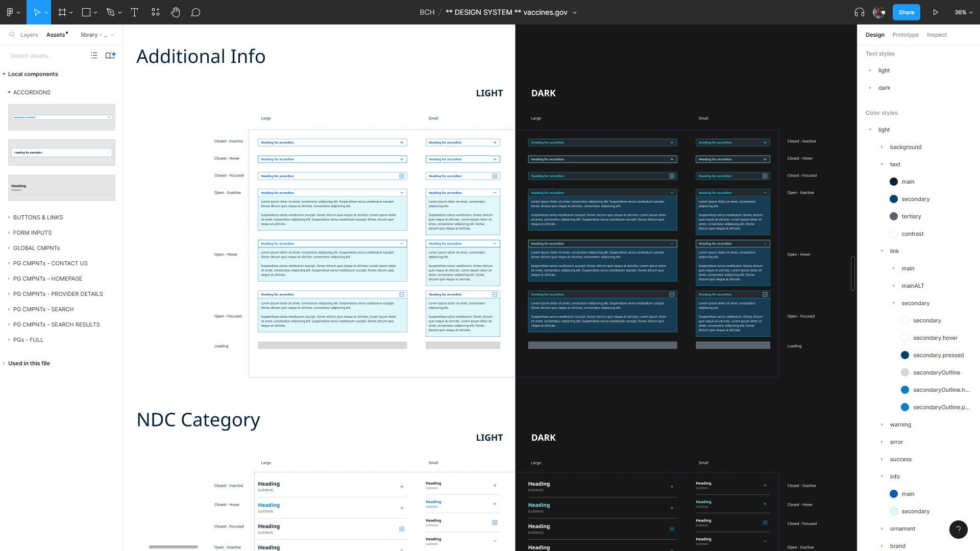Click the Share button
The image size is (980, 551).
tap(906, 12)
